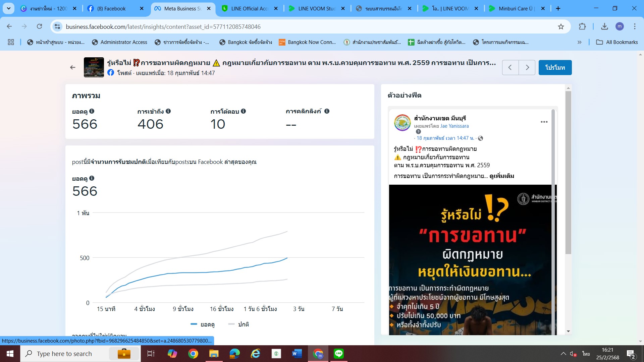This screenshot has width=644, height=362.
Task: Open the post thumbnail in the header
Action: pos(94,67)
